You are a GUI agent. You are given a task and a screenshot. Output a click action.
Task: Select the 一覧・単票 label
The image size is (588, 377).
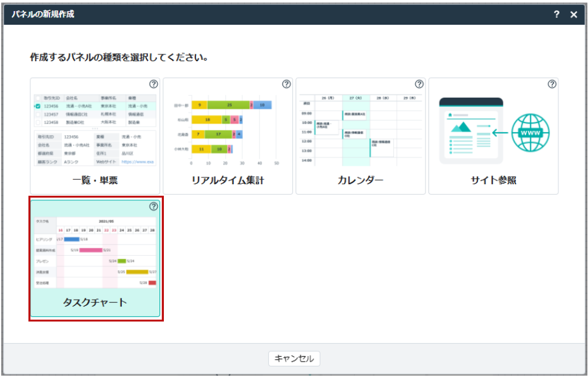tap(95, 180)
